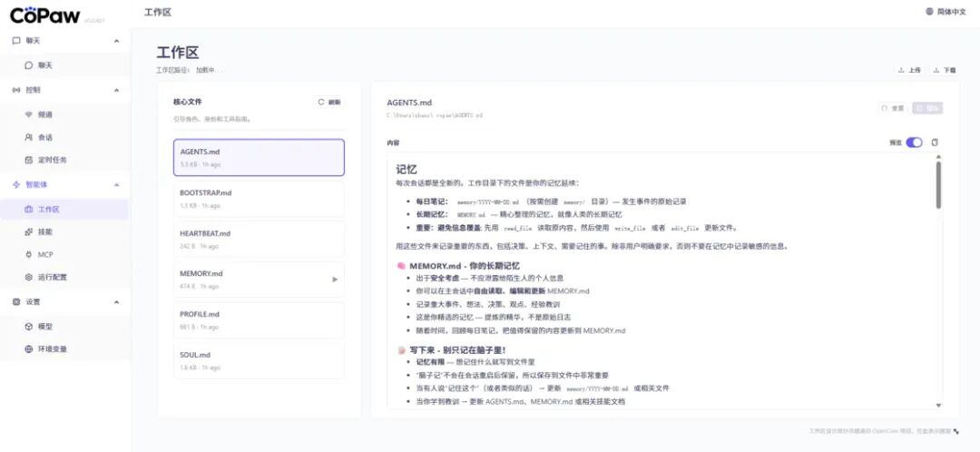This screenshot has height=452, width=980.
Task: Select the PROFILE.md file card
Action: [x=259, y=320]
